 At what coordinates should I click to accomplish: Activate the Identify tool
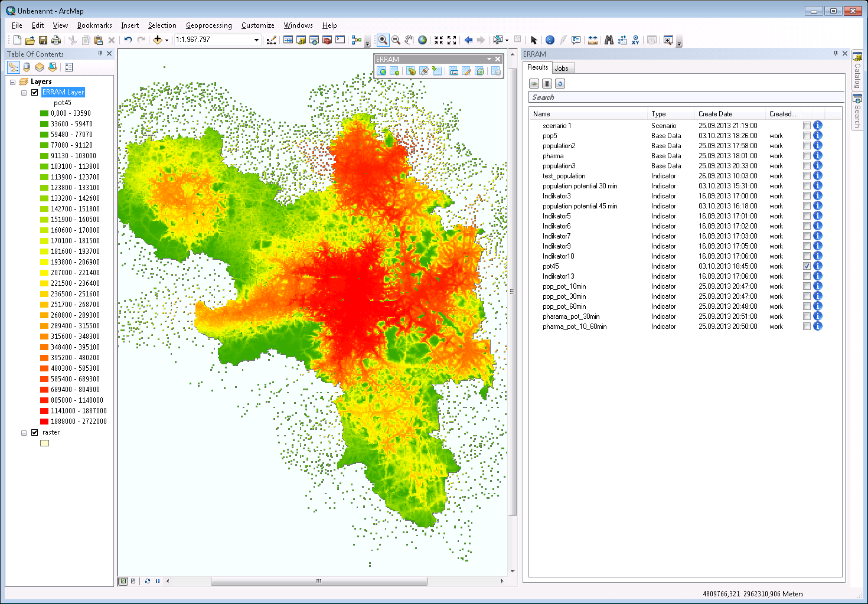[x=550, y=40]
